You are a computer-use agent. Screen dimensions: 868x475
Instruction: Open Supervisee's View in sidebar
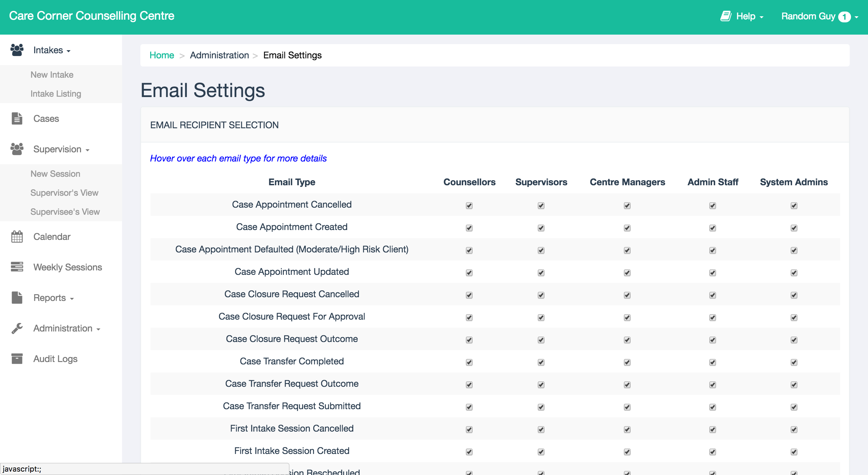(65, 212)
